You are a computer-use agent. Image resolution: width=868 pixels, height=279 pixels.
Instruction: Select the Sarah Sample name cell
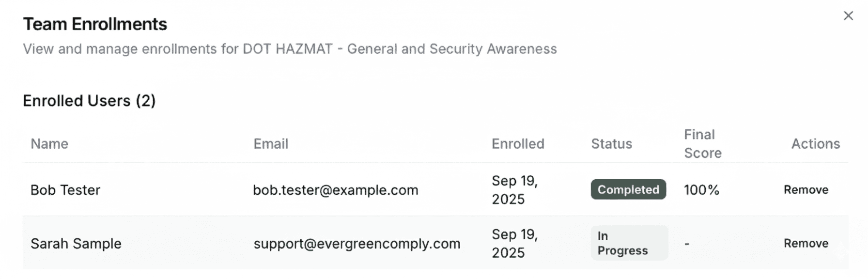point(76,243)
